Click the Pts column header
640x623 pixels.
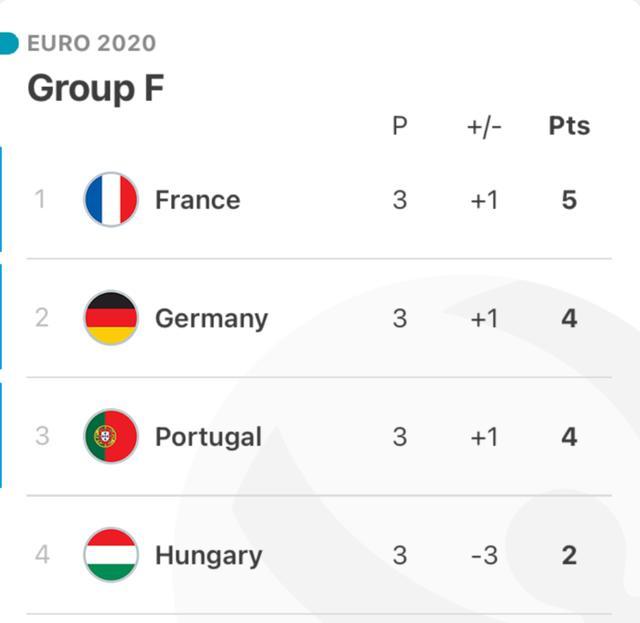[x=569, y=126]
